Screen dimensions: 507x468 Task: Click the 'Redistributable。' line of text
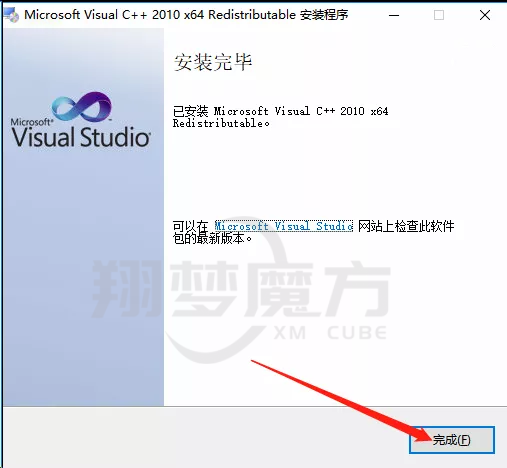pyautogui.click(x=221, y=123)
